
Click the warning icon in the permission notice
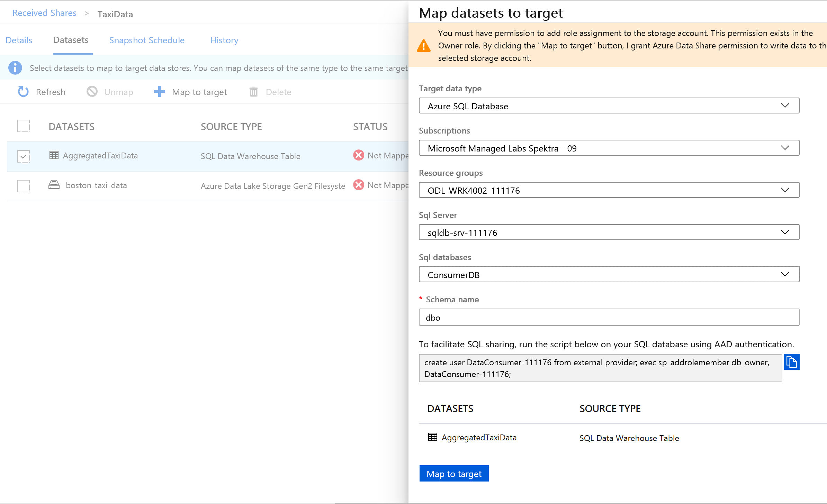pyautogui.click(x=424, y=45)
